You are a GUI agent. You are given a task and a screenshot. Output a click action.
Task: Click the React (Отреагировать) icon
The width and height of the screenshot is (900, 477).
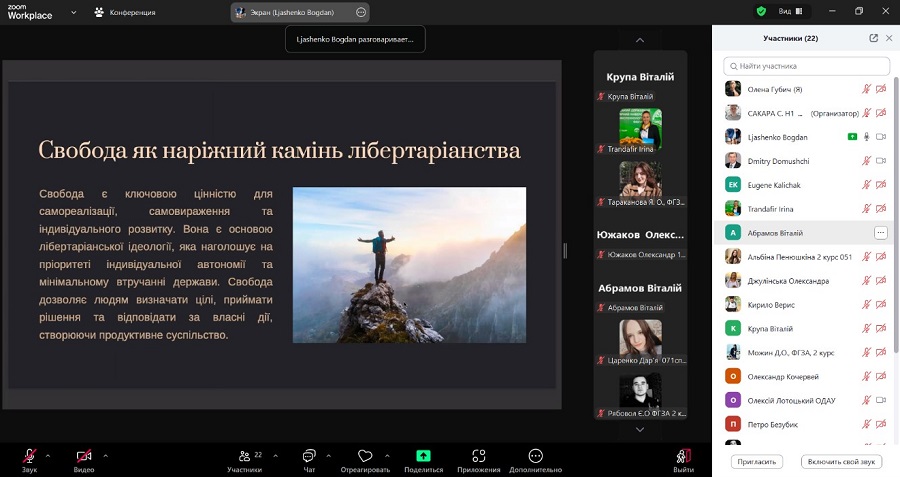(x=365, y=456)
